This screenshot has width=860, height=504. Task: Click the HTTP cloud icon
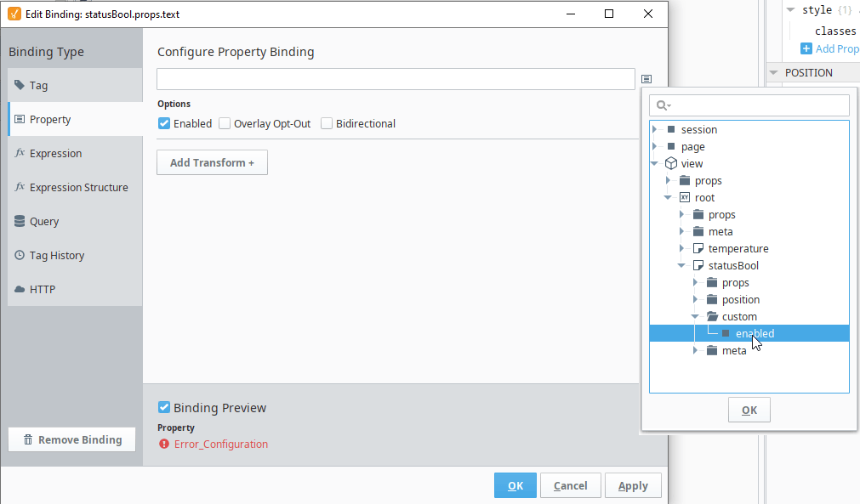(20, 289)
